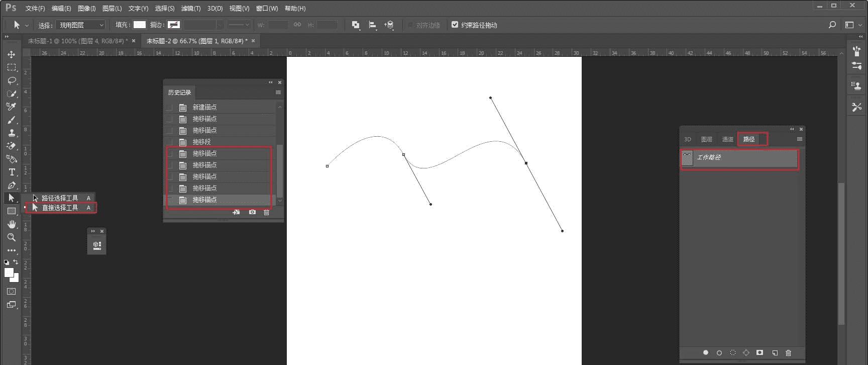The image size is (868, 365).
Task: Switch to the 通道 tab
Action: pyautogui.click(x=728, y=139)
